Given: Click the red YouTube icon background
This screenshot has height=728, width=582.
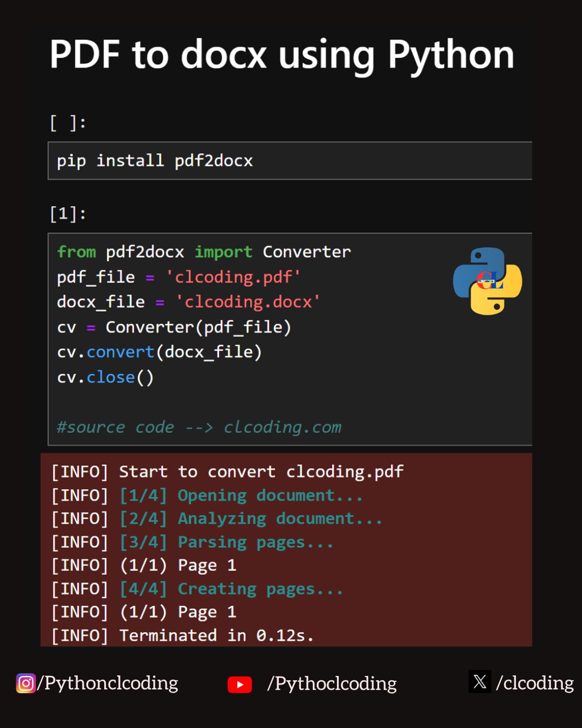Looking at the screenshot, I should click(240, 684).
